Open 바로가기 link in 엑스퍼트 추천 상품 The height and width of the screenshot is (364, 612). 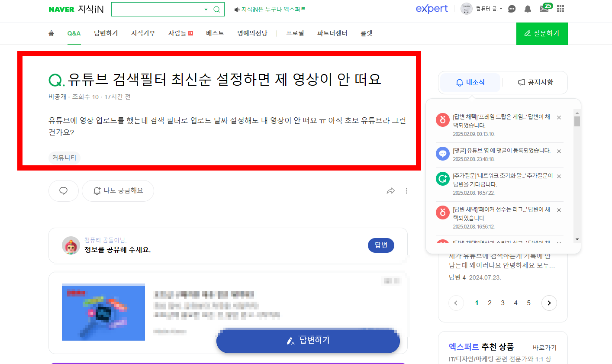click(x=544, y=348)
